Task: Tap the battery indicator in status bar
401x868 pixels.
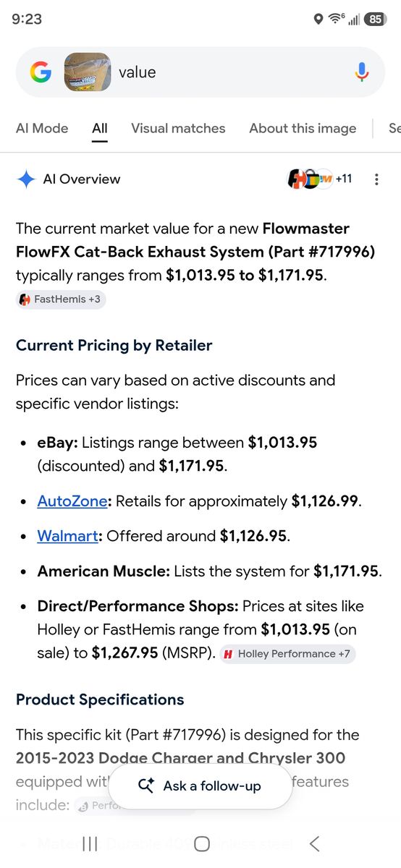Action: (375, 20)
